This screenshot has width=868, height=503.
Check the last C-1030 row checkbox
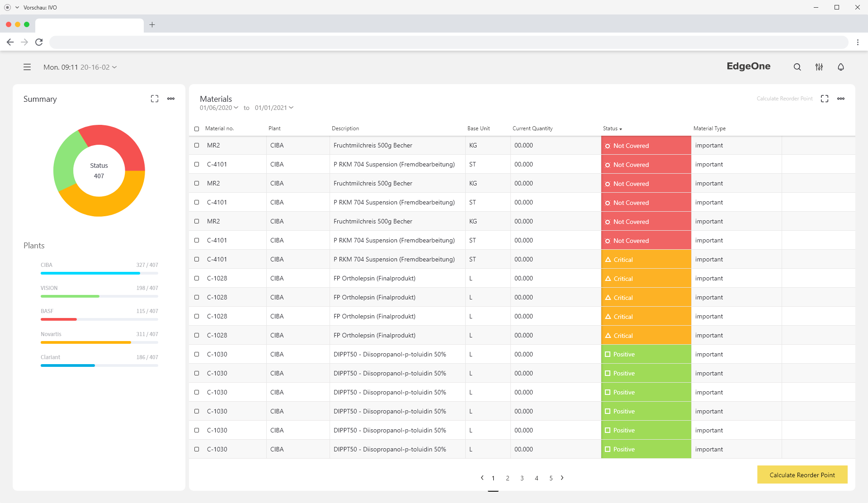point(197,449)
